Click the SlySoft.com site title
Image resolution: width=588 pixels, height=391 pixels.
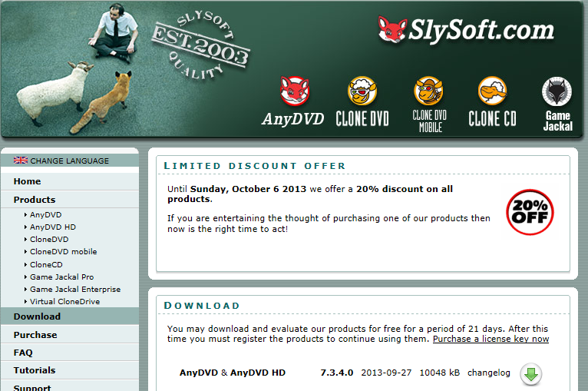(481, 30)
